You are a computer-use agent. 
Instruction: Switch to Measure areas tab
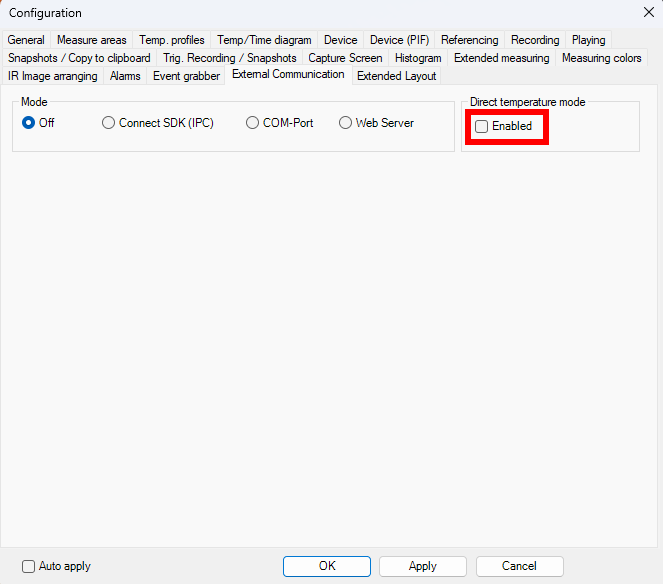[x=91, y=40]
